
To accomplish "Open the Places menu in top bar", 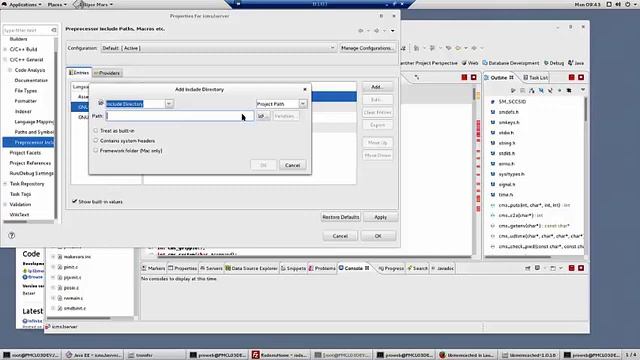I will point(57,4).
